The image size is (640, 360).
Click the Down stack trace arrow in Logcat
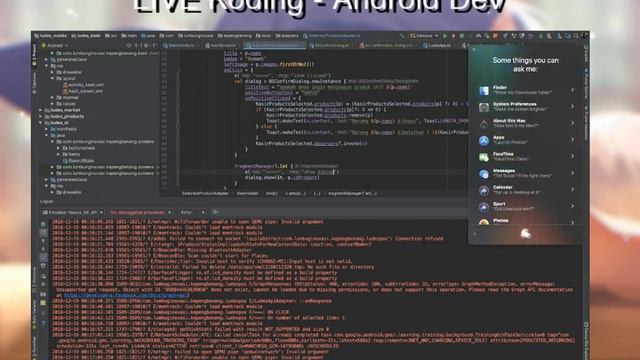43,249
